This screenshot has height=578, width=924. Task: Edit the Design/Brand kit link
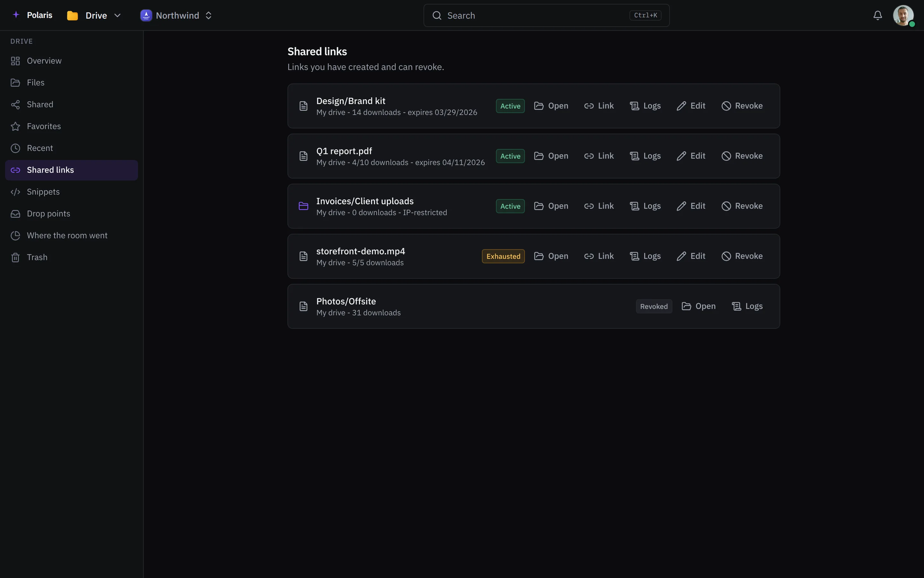tap(691, 106)
